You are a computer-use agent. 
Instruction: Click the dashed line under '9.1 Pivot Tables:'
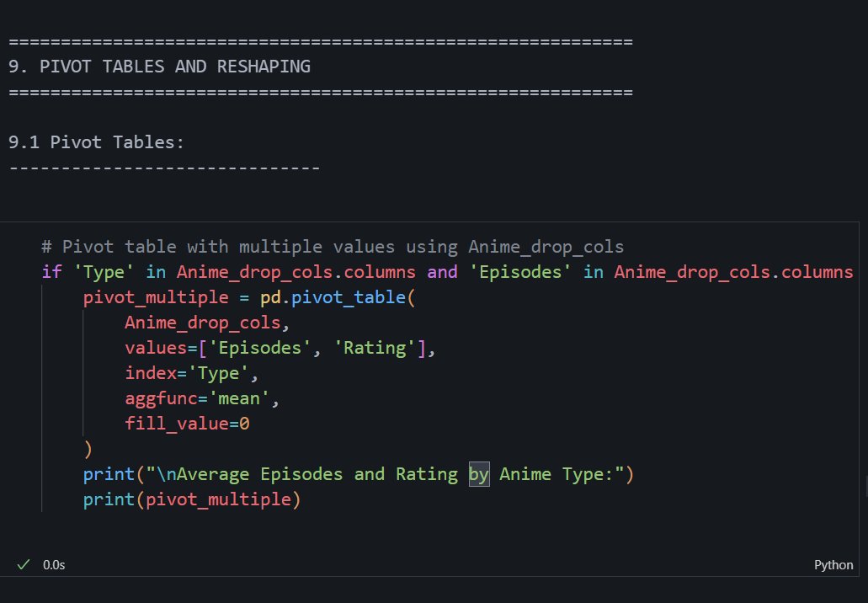click(x=164, y=168)
